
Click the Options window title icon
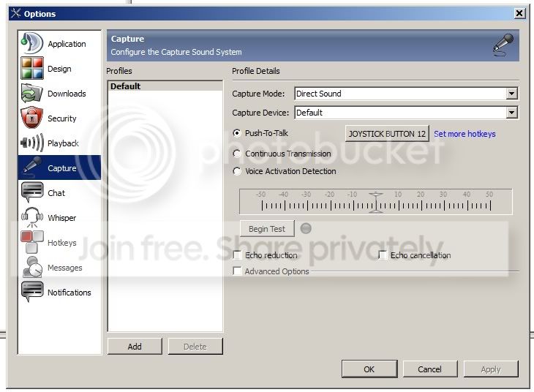click(15, 13)
